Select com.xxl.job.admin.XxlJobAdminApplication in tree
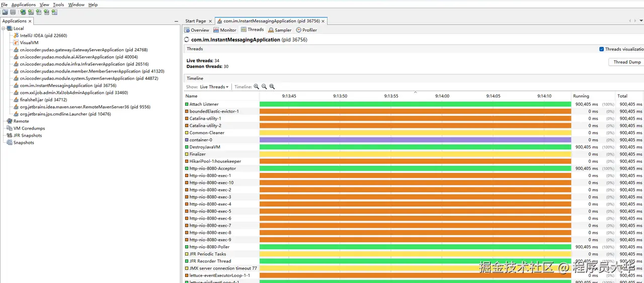The height and width of the screenshot is (283, 644). [74, 92]
